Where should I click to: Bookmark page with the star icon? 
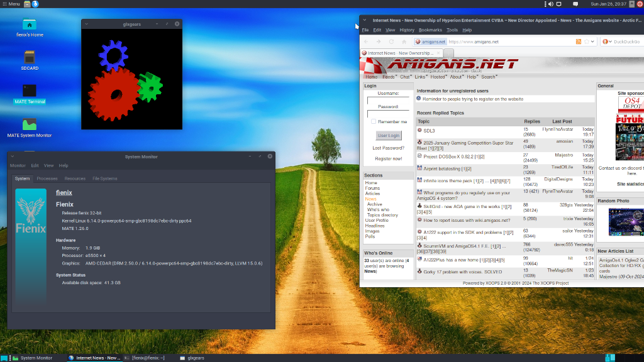click(x=587, y=41)
